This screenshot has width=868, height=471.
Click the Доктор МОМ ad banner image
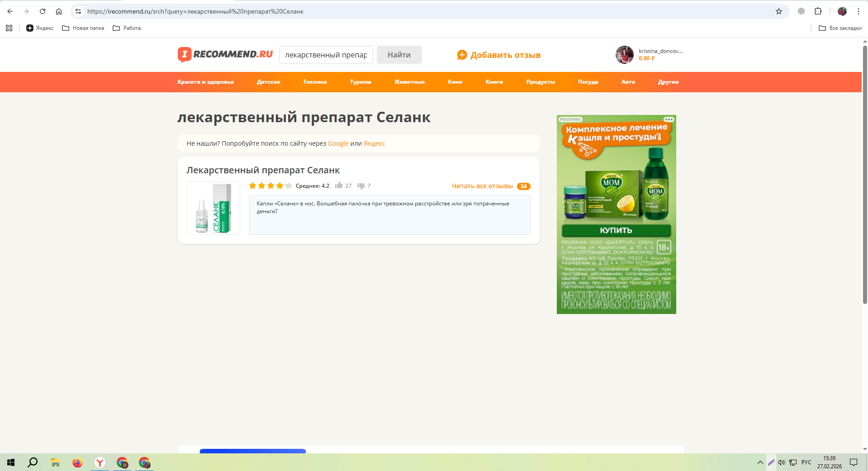click(x=617, y=214)
